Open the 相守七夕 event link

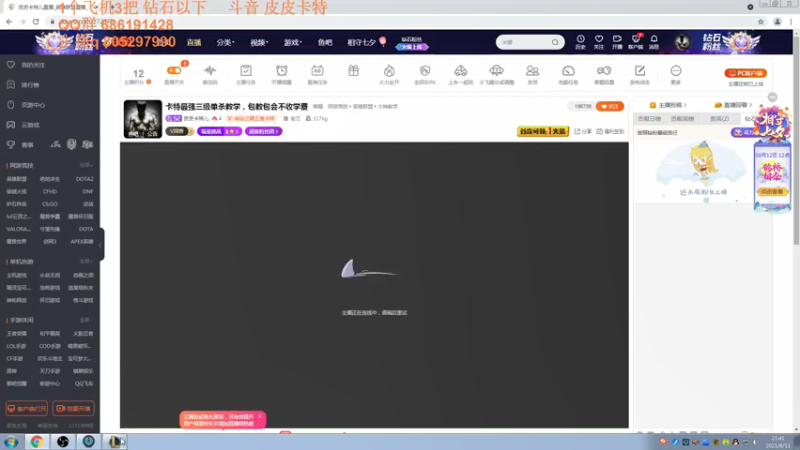tap(366, 42)
